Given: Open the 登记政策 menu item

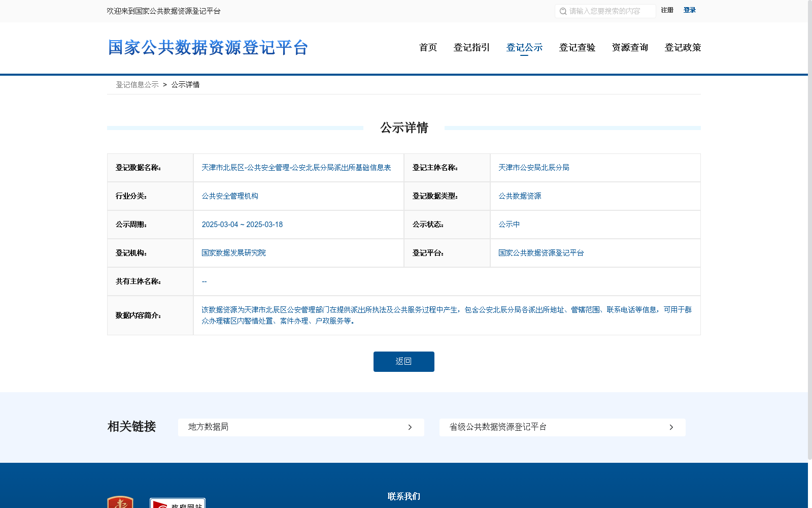Looking at the screenshot, I should click(x=683, y=47).
